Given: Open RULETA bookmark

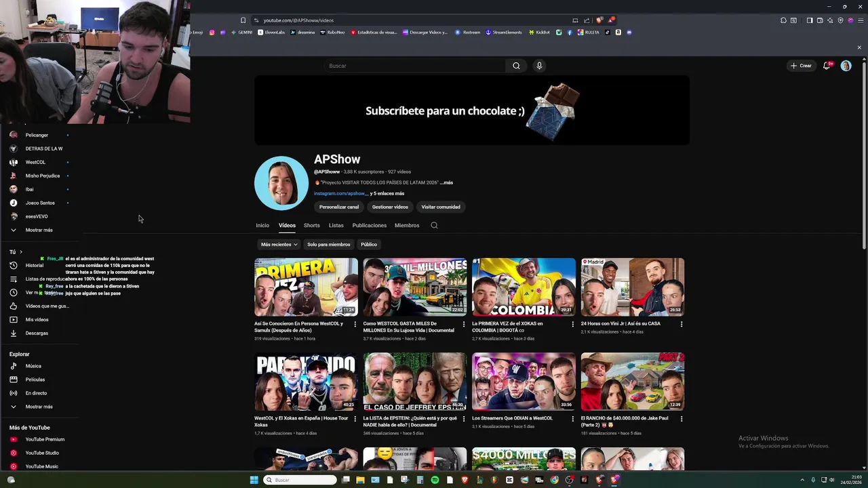Looking at the screenshot, I should point(589,33).
